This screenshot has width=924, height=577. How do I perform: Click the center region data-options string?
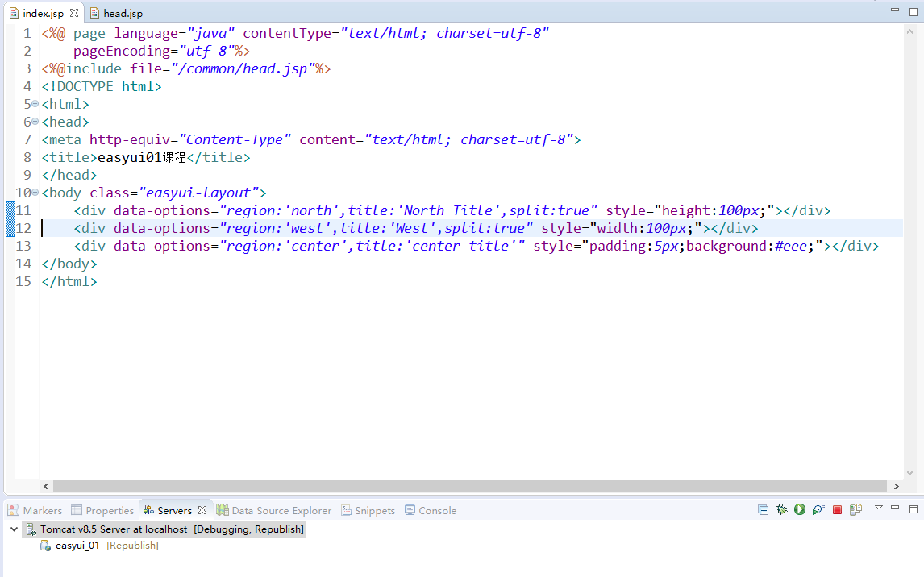[372, 246]
